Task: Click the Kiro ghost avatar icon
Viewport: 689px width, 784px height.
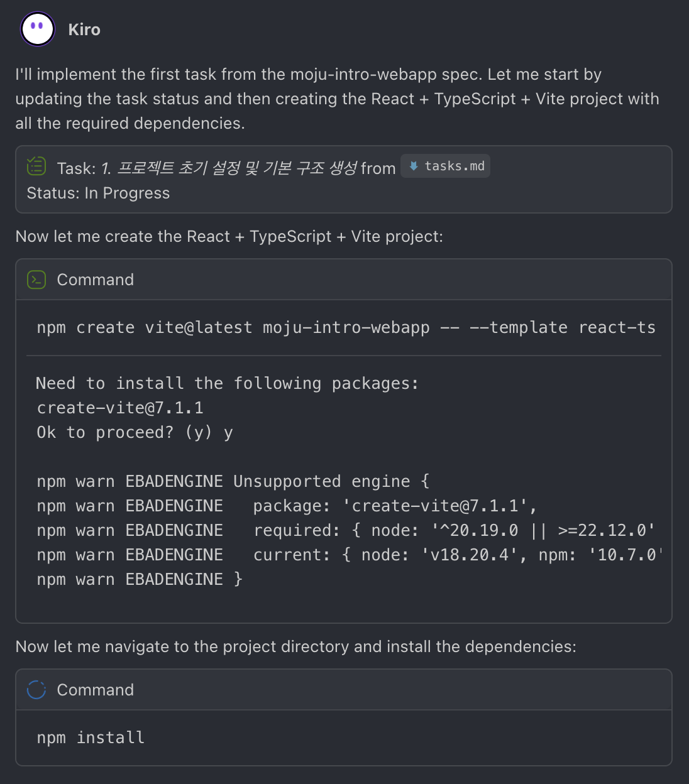Action: 38,29
